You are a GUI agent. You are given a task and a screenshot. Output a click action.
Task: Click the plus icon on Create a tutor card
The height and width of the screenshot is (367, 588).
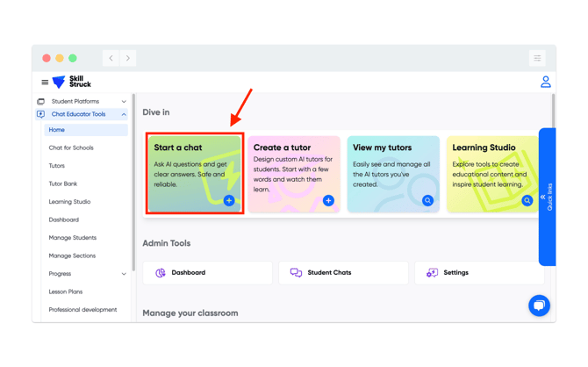click(x=328, y=201)
